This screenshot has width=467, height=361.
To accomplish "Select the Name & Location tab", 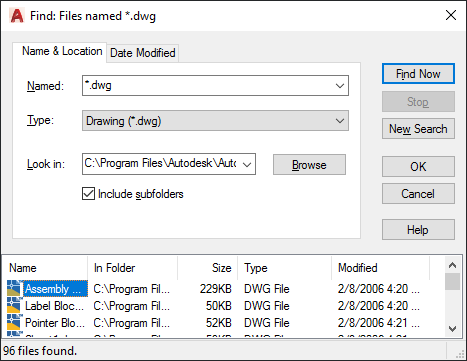I will pos(62,51).
